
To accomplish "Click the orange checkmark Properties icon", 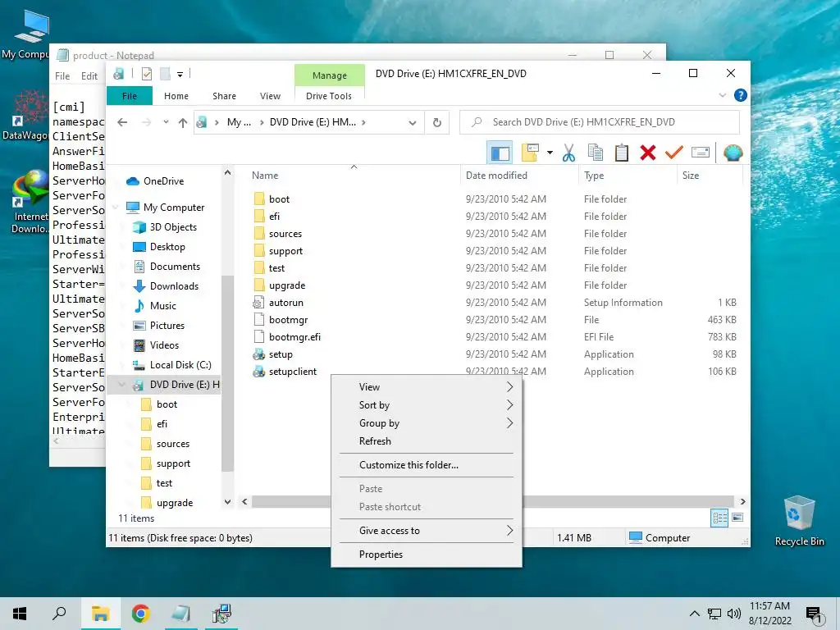I will 674,153.
